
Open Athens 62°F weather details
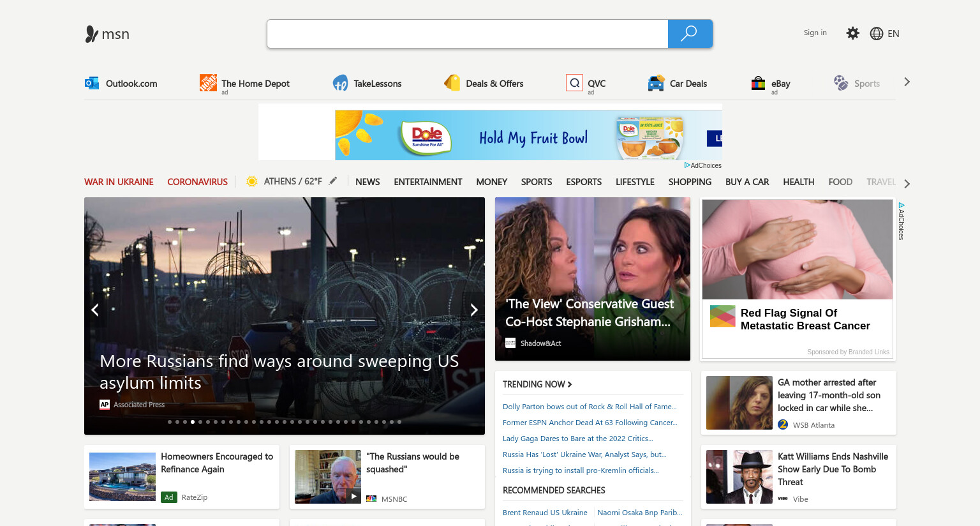coord(293,181)
